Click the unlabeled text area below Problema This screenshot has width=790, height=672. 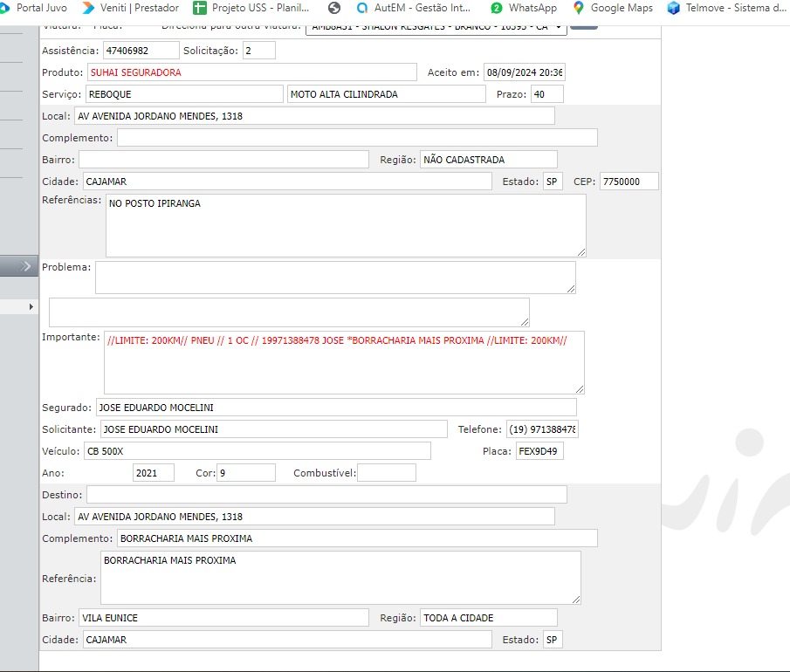[x=289, y=312]
